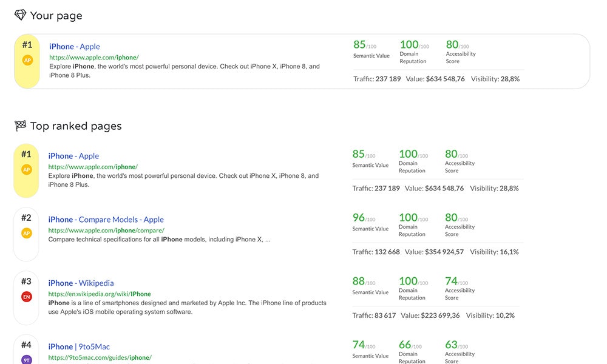
Task: Click the Semantic Value score of 96
Action: point(359,218)
